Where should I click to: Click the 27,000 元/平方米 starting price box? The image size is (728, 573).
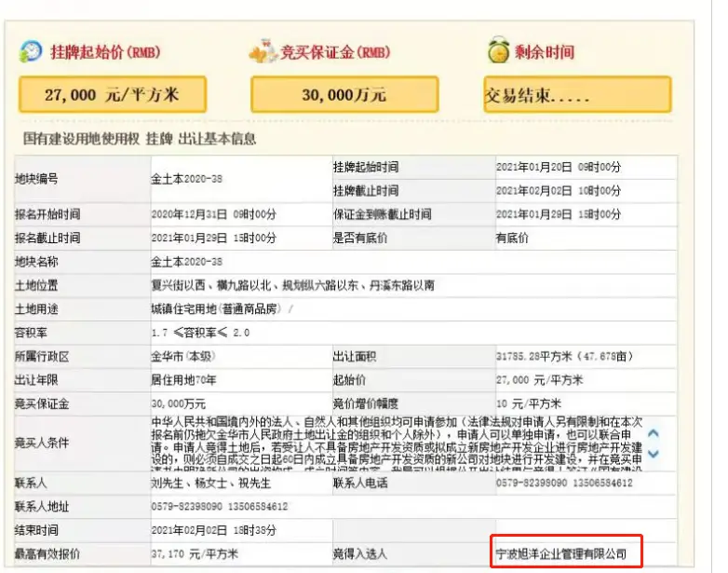point(113,95)
